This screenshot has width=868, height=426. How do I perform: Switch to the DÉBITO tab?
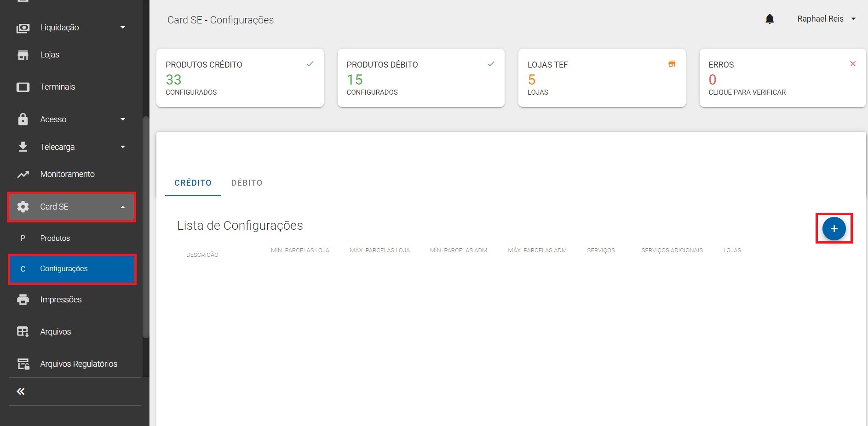[247, 183]
